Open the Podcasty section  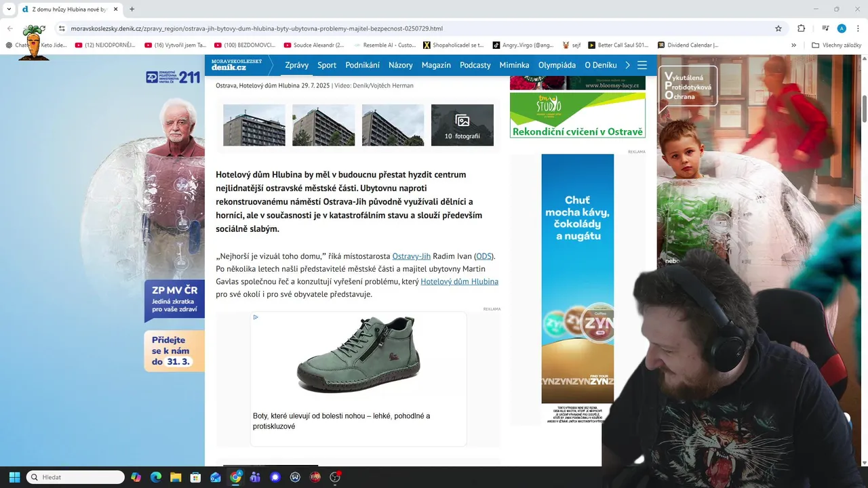475,65
